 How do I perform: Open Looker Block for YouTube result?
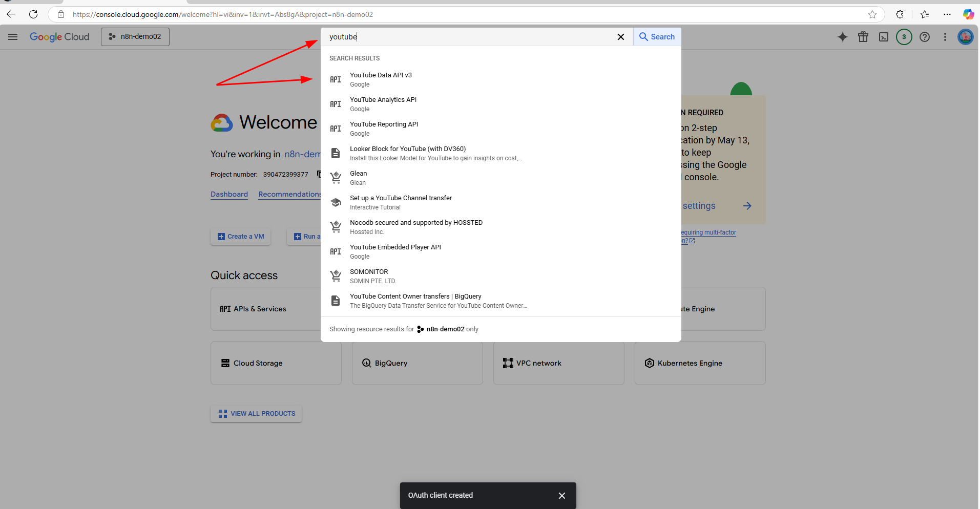(x=501, y=153)
